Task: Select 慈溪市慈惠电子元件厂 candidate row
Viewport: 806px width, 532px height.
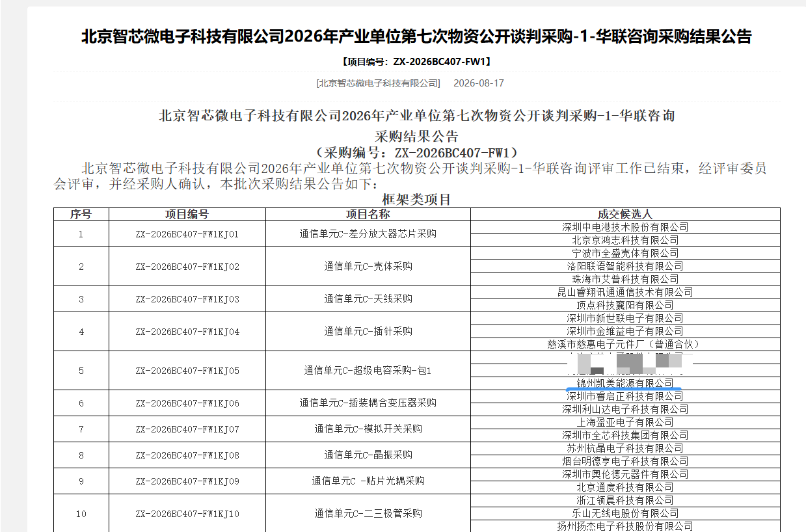Action: pos(625,344)
